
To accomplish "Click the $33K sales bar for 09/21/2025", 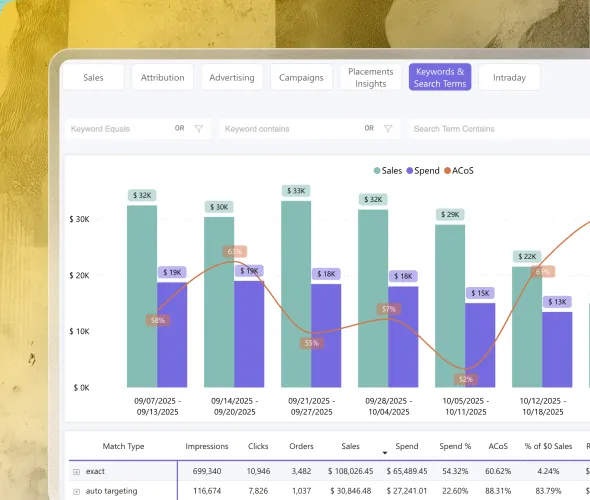I will pos(296,294).
